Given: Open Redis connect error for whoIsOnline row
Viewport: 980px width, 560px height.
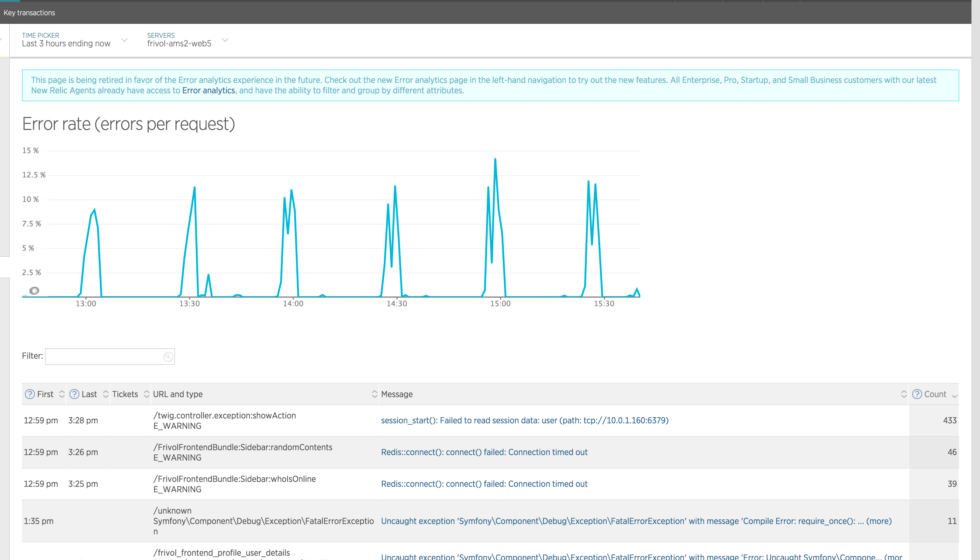Looking at the screenshot, I should click(484, 484).
